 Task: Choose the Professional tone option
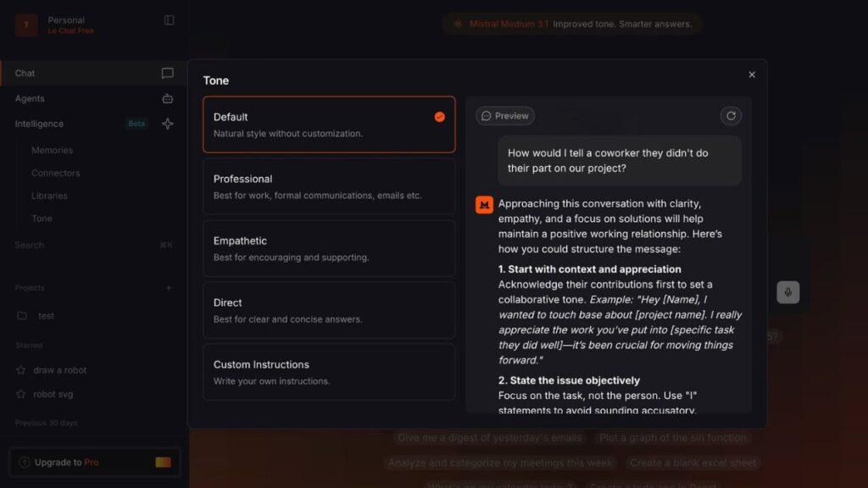329,186
